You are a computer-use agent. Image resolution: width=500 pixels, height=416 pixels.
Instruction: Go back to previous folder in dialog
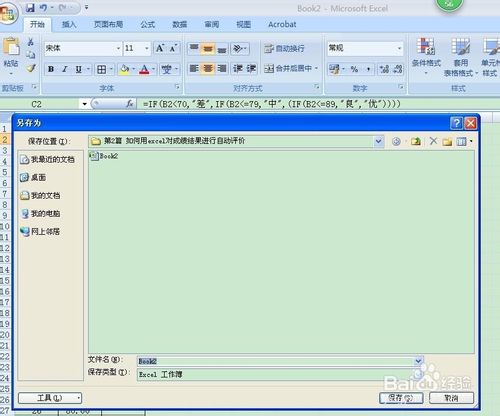coord(396,142)
